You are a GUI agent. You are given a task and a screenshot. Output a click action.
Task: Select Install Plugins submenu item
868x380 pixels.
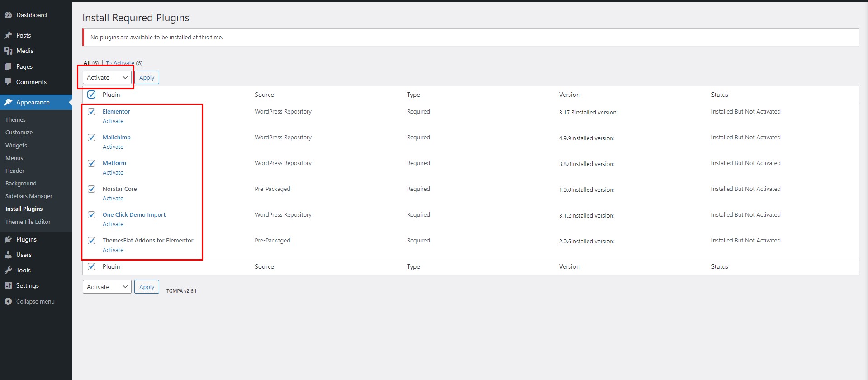click(x=24, y=209)
